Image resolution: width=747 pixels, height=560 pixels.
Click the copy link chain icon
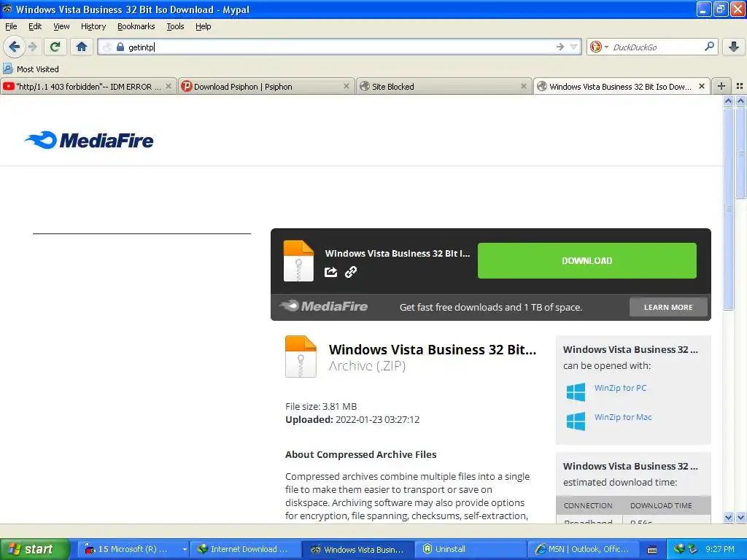pyautogui.click(x=351, y=272)
